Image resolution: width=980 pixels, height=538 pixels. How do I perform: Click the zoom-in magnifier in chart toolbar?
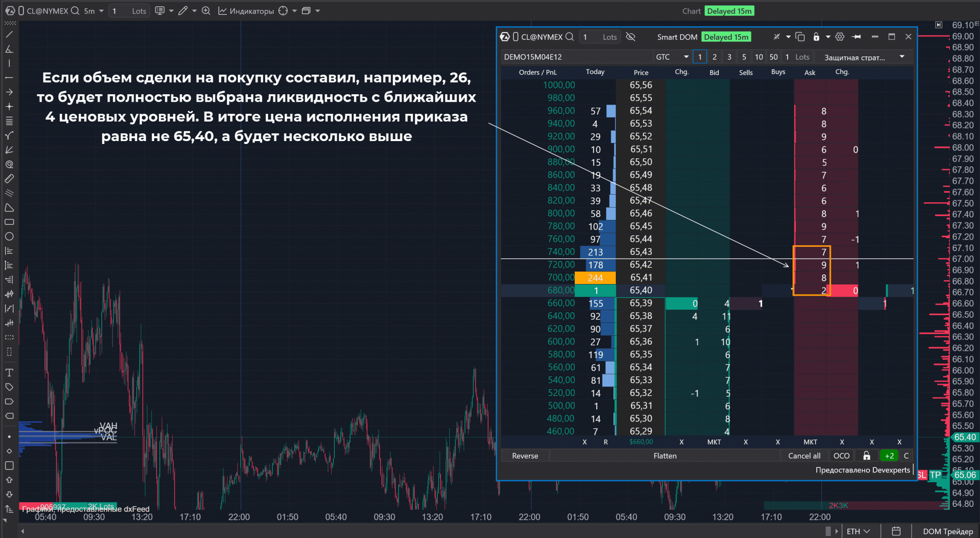[x=206, y=11]
